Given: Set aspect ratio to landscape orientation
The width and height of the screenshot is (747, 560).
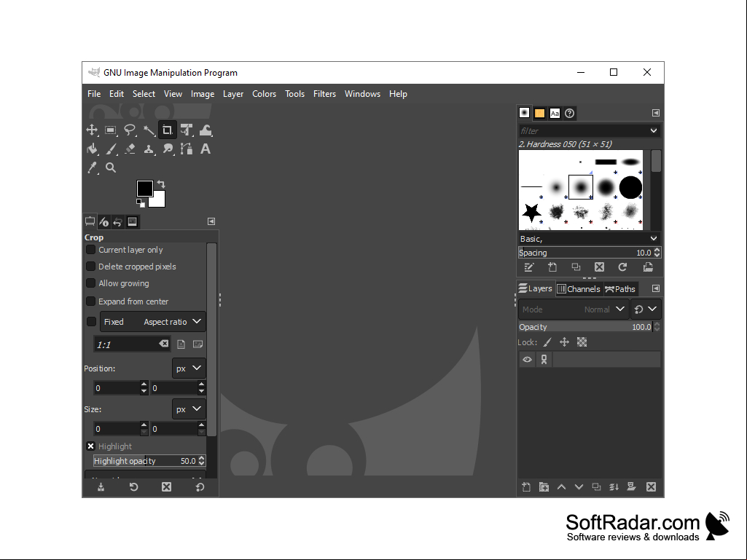Looking at the screenshot, I should tap(197, 344).
